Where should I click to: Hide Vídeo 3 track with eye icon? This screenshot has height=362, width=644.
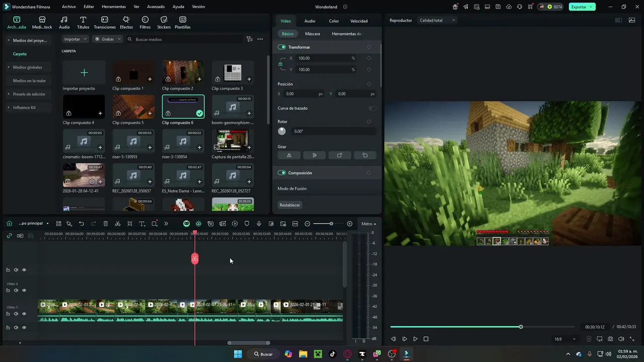(24, 314)
